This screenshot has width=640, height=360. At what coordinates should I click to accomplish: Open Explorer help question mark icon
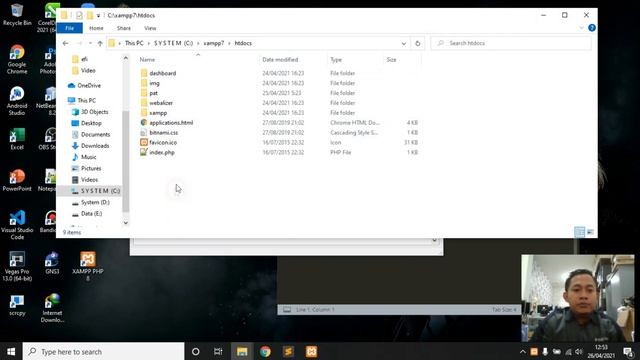click(592, 28)
